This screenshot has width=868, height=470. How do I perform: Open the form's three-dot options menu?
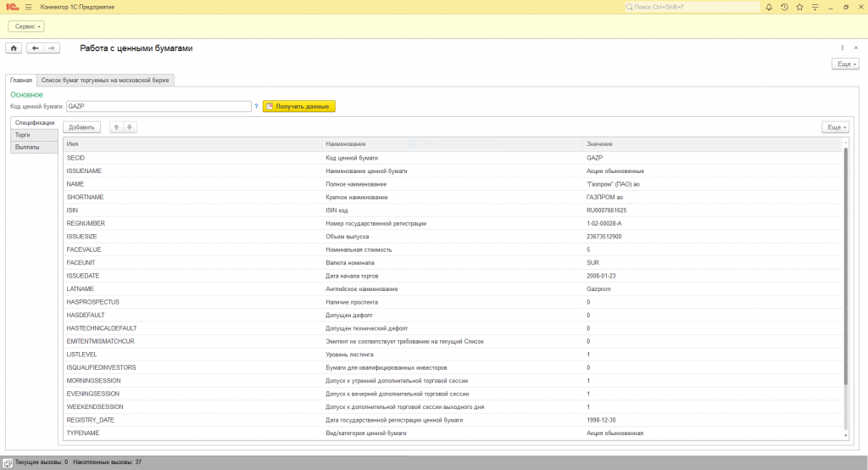pyautogui.click(x=843, y=48)
